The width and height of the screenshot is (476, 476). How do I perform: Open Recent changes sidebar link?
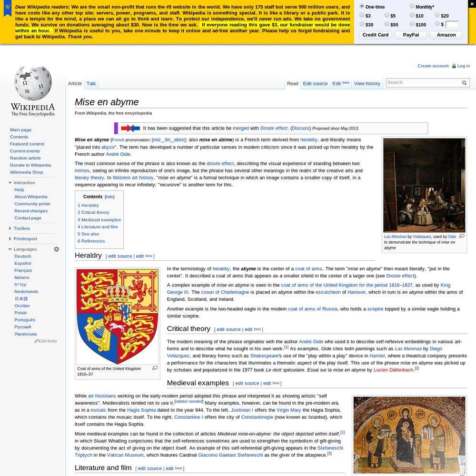click(x=31, y=211)
